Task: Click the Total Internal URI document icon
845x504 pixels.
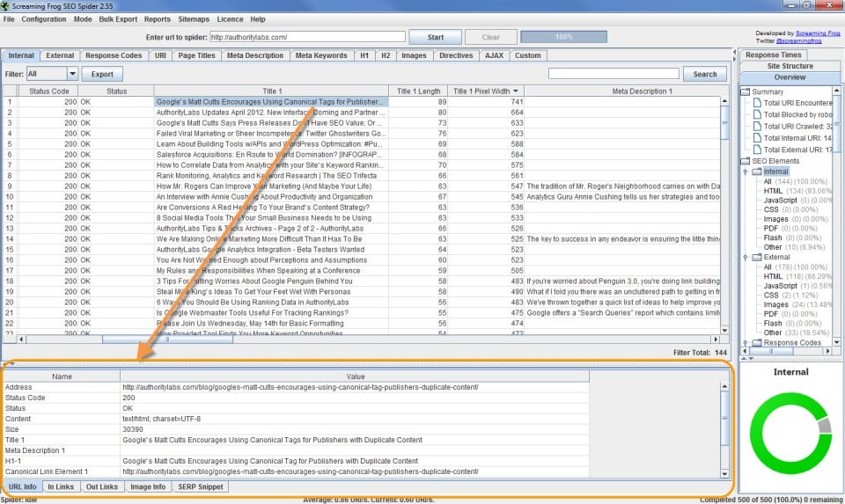Action: [x=757, y=138]
